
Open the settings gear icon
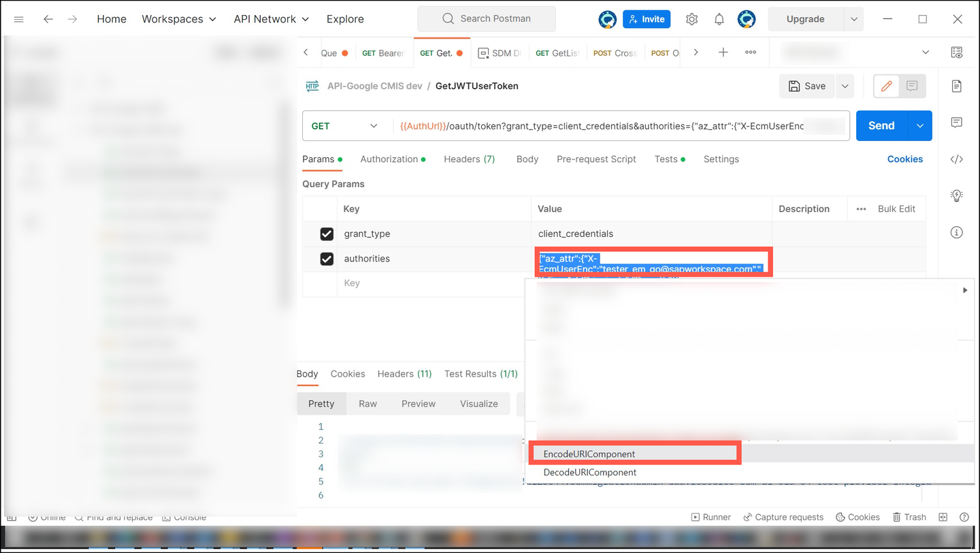[x=692, y=19]
